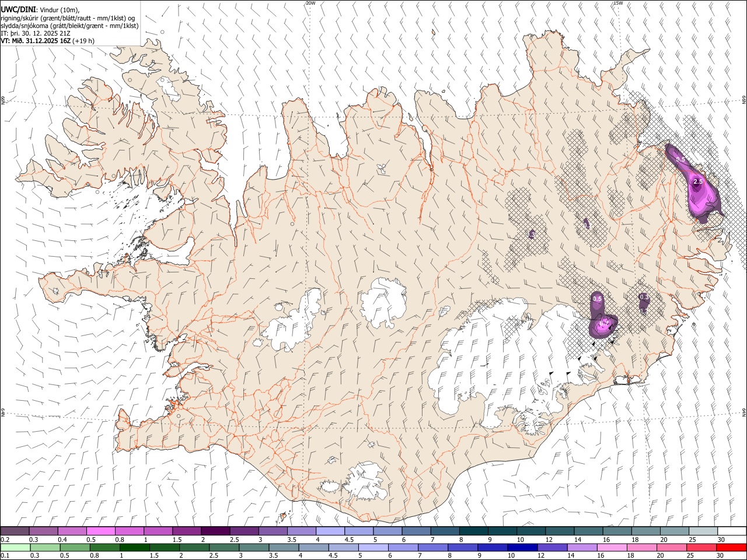Select deep blue rain swatch between 10 and 12
This screenshot has width=747, height=560.
(x=523, y=547)
